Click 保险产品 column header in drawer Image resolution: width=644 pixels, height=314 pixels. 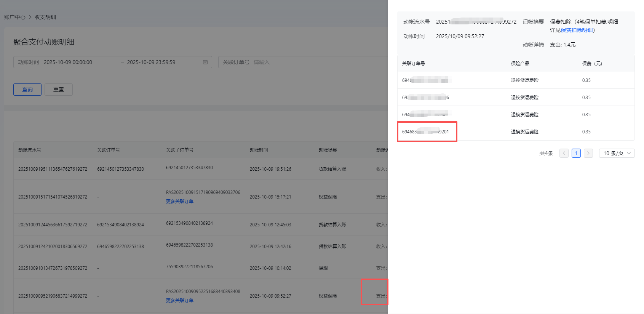tap(520, 63)
